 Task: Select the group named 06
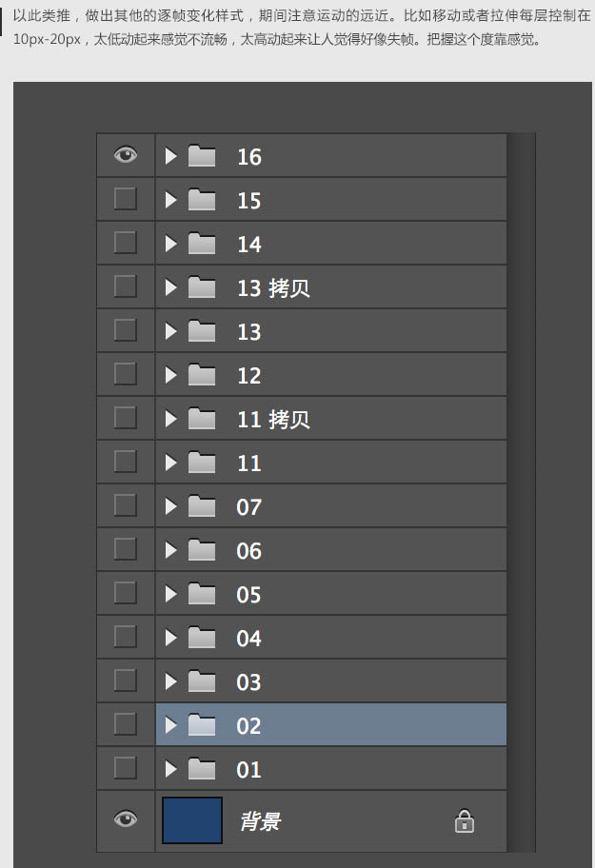coord(248,550)
